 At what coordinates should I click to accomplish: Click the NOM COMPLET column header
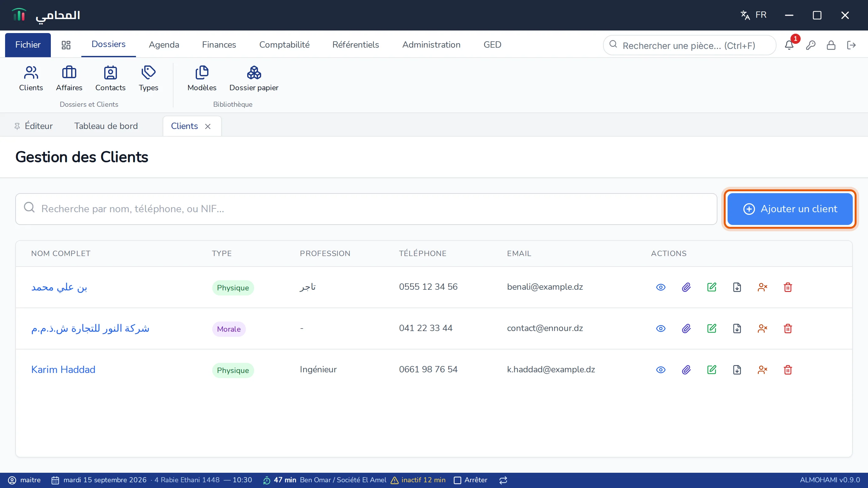[x=61, y=254]
